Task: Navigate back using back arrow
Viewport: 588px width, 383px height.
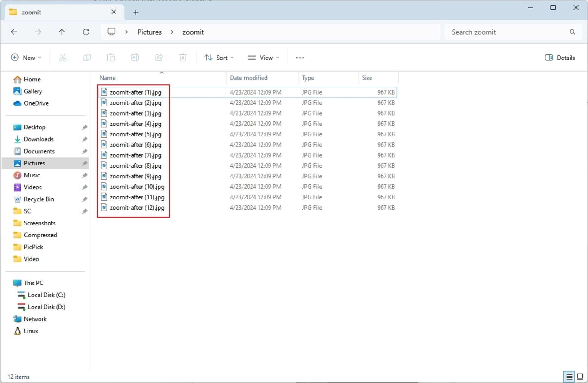Action: [x=14, y=32]
